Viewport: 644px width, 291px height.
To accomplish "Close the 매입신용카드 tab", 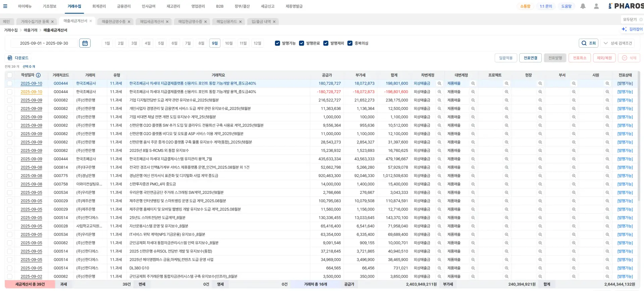I will click(240, 22).
